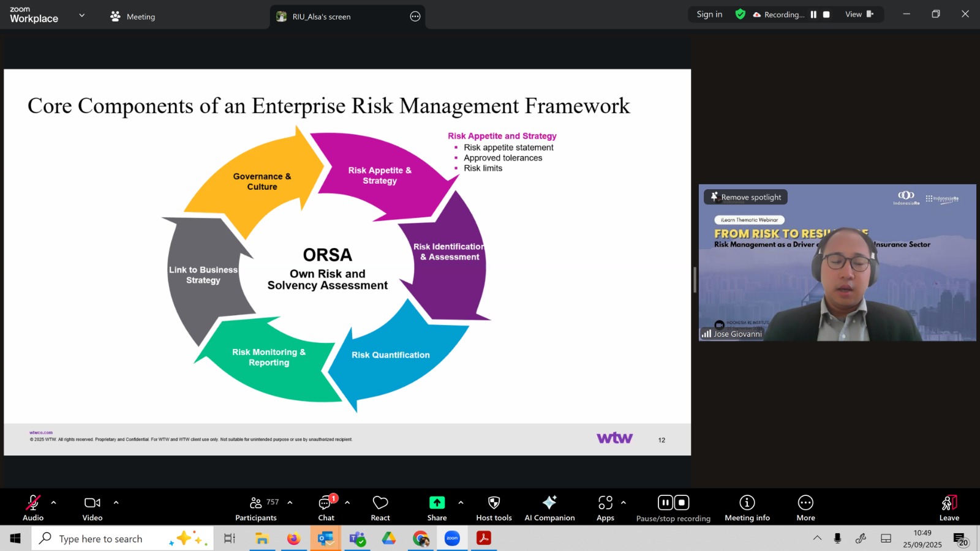This screenshot has height=551, width=980.
Task: Unmute the microphone Audio button
Action: (33, 508)
